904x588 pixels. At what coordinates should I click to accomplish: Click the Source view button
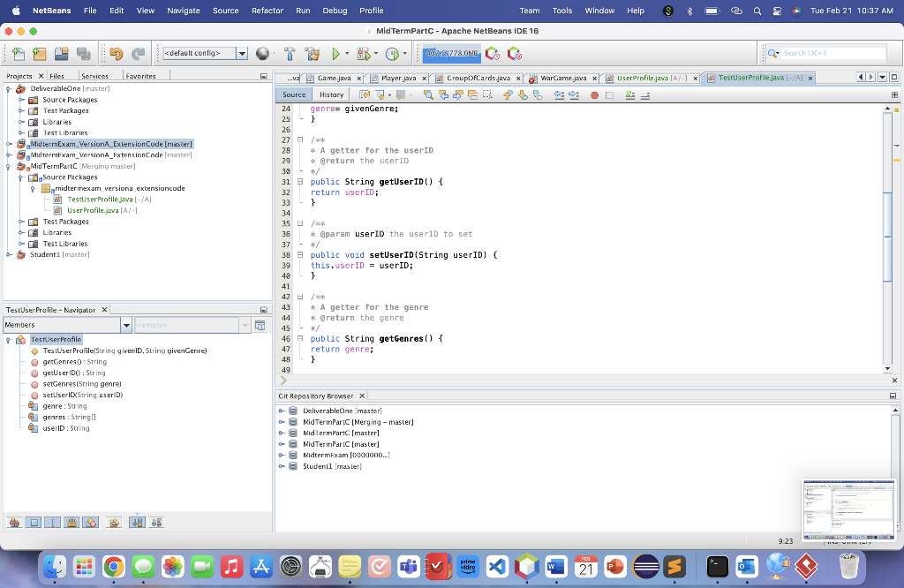click(x=294, y=94)
